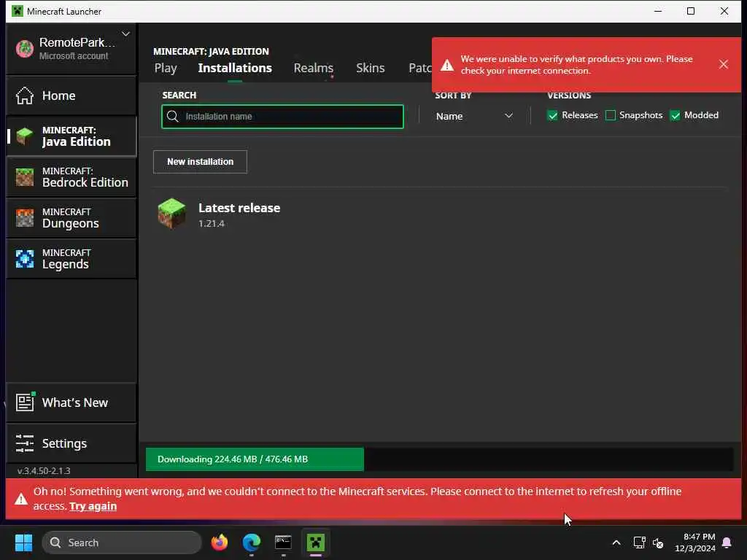Click the warning icon in the top red notification
The image size is (747, 560).
click(447, 65)
